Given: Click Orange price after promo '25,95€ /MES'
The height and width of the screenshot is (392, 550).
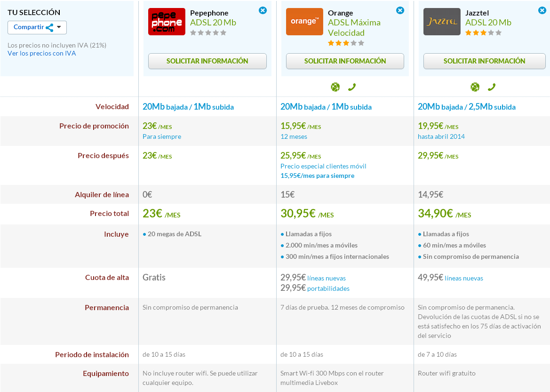Looking at the screenshot, I should (x=301, y=156).
